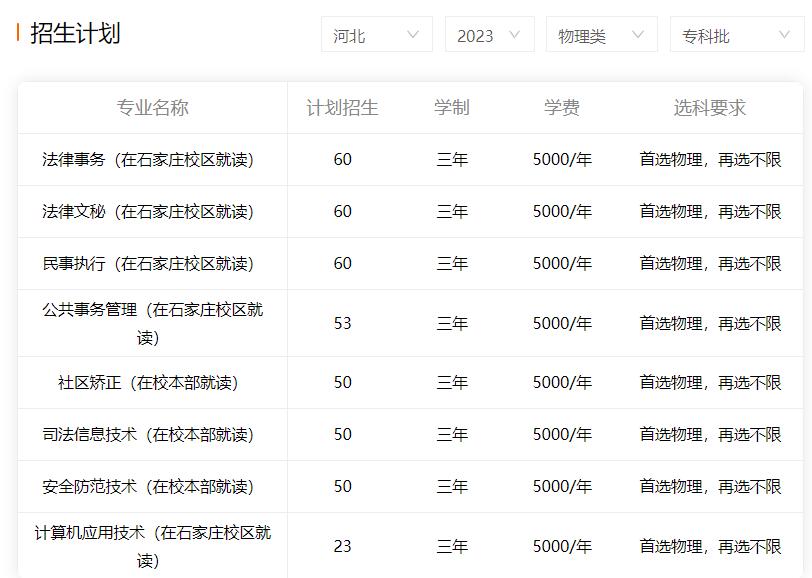Click the 公共事务管理 major name

click(153, 322)
